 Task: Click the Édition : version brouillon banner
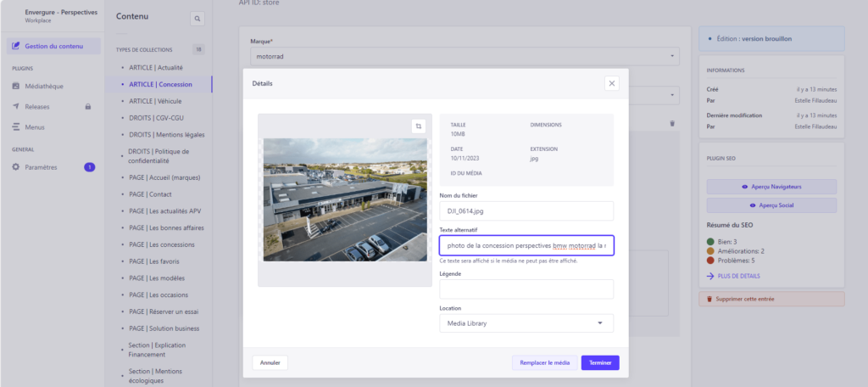click(771, 39)
